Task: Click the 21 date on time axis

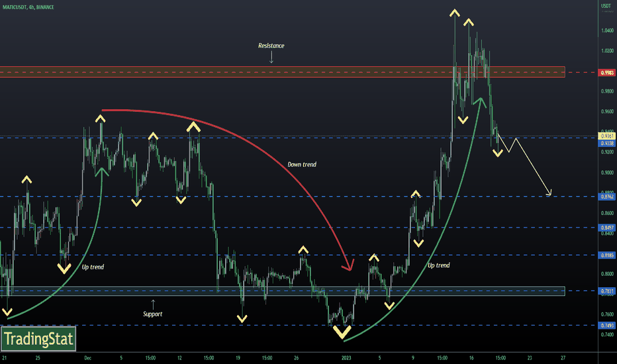Action: click(x=5, y=358)
